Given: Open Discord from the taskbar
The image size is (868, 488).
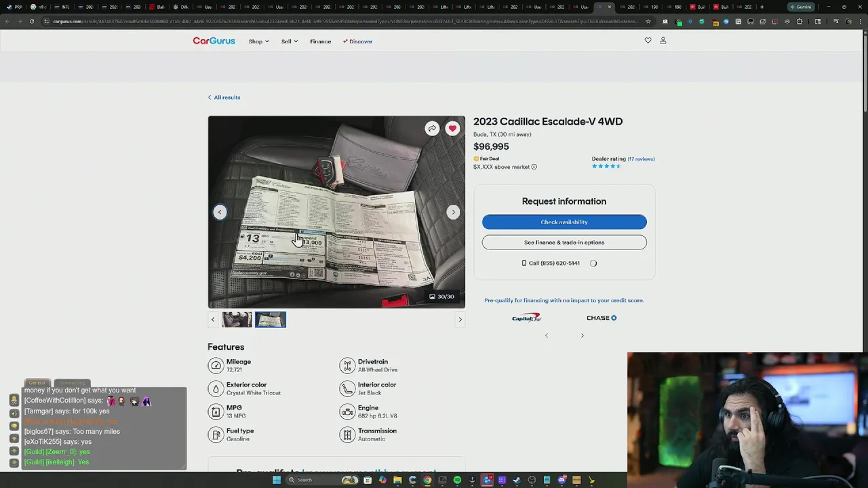Looking at the screenshot, I should (561, 480).
